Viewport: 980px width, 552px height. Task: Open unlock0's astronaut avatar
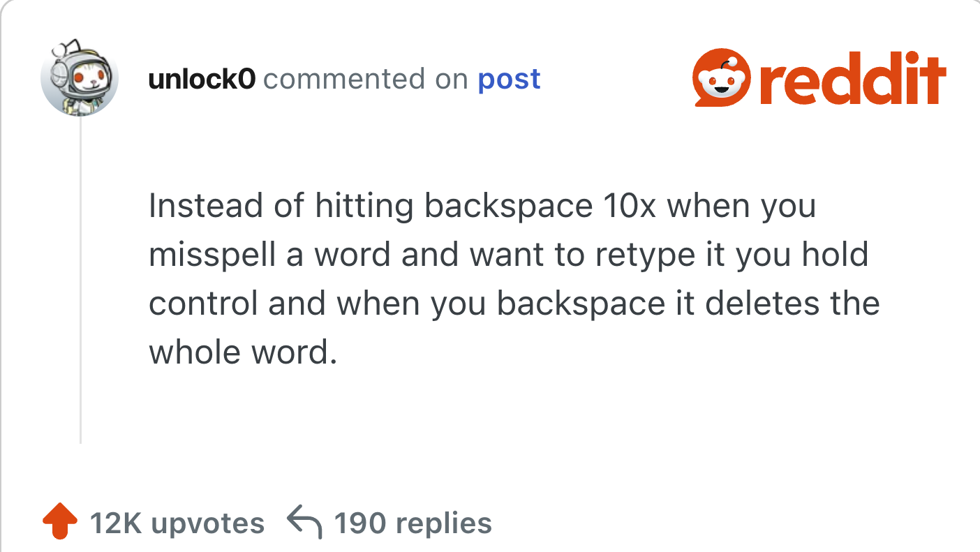point(80,77)
